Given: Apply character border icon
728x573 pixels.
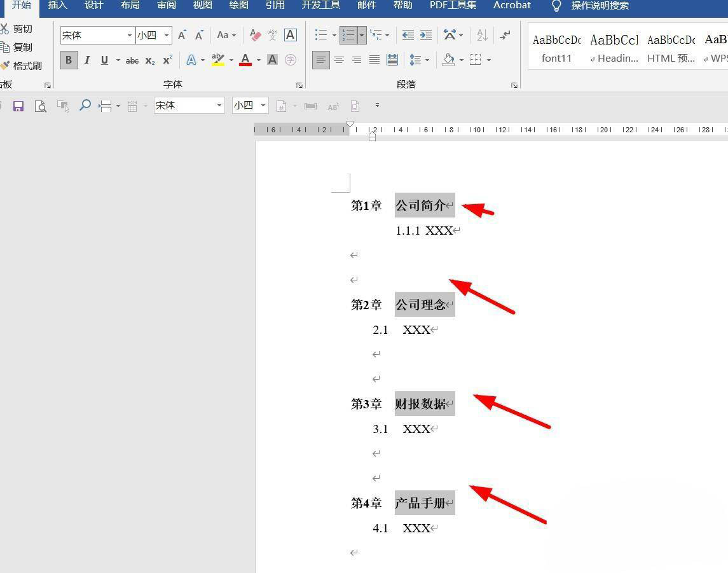Looking at the screenshot, I should (x=290, y=35).
